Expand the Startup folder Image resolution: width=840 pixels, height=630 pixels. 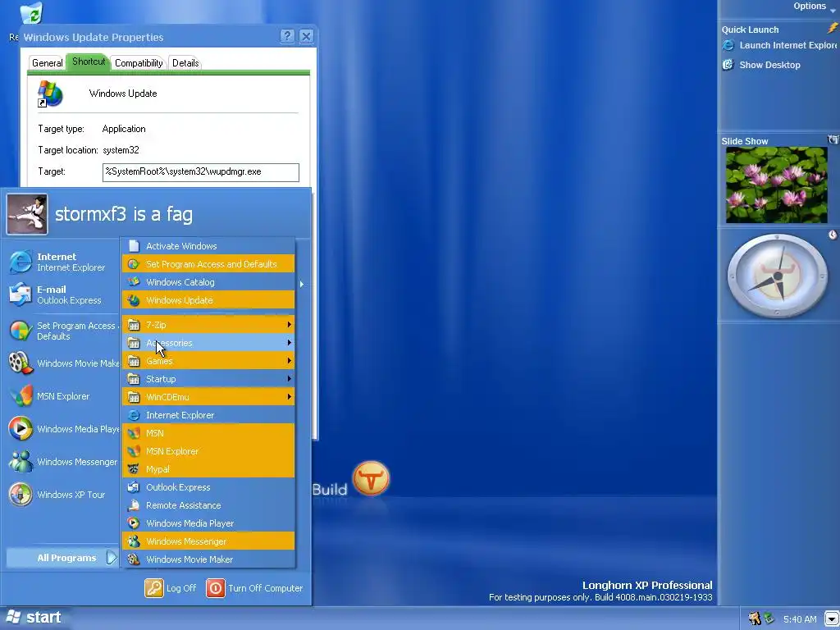[208, 379]
